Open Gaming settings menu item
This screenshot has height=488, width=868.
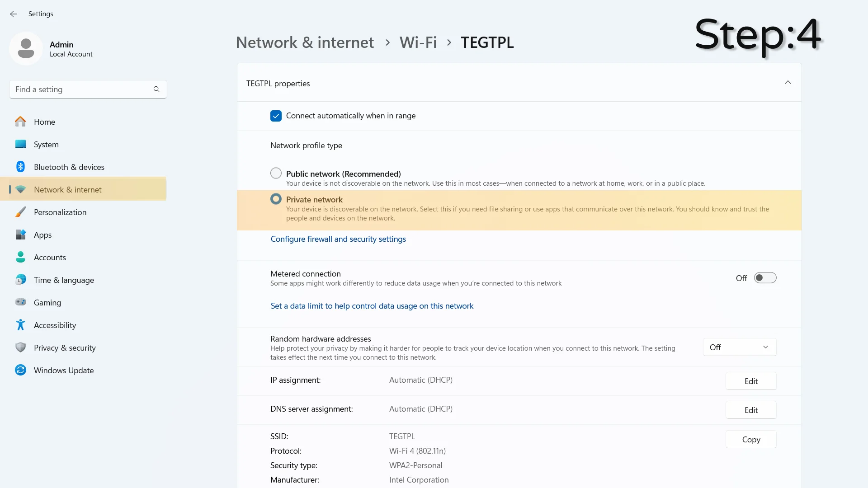tap(47, 302)
